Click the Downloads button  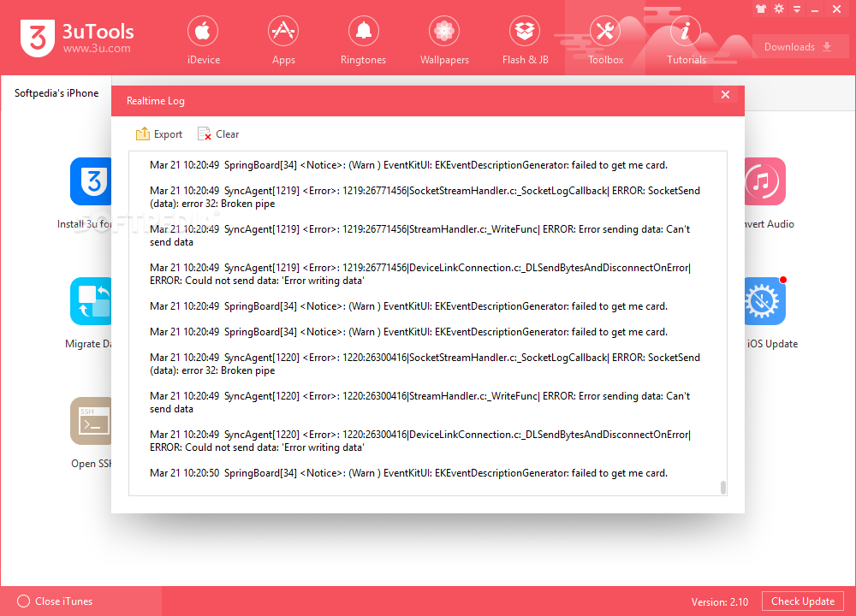click(800, 47)
